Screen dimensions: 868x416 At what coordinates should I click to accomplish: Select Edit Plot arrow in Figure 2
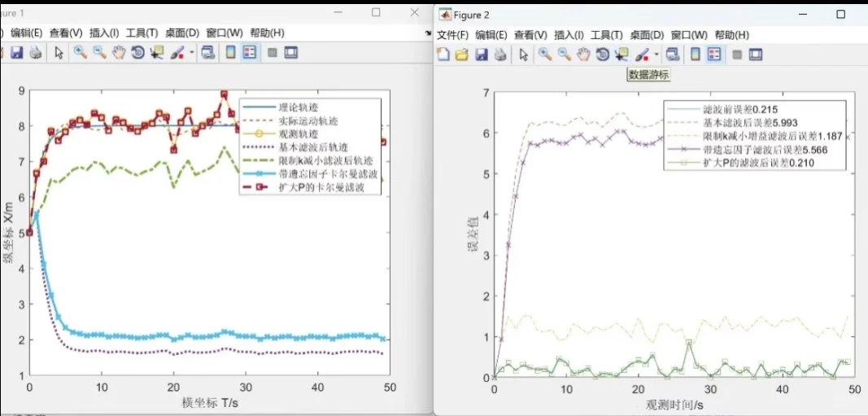pyautogui.click(x=523, y=54)
